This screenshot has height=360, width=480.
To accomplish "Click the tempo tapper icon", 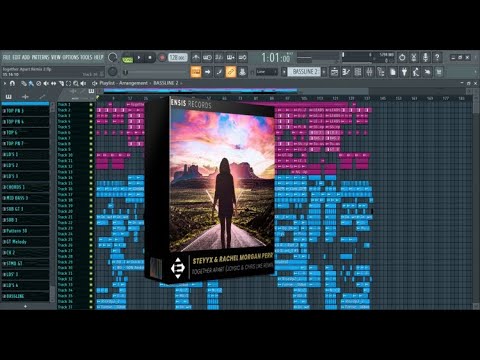I will coord(416,72).
